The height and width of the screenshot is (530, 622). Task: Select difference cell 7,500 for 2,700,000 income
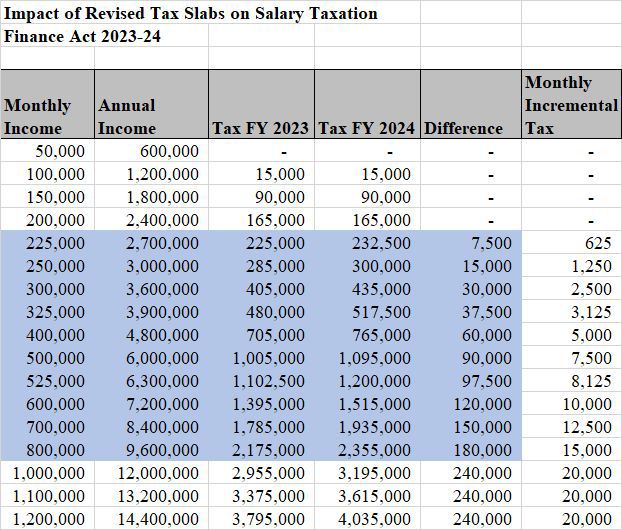471,242
